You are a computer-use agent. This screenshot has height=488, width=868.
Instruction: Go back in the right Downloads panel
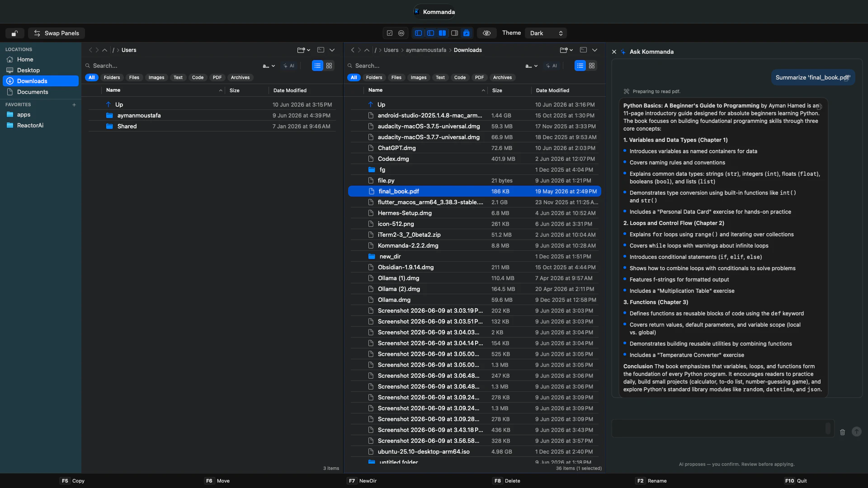point(353,50)
